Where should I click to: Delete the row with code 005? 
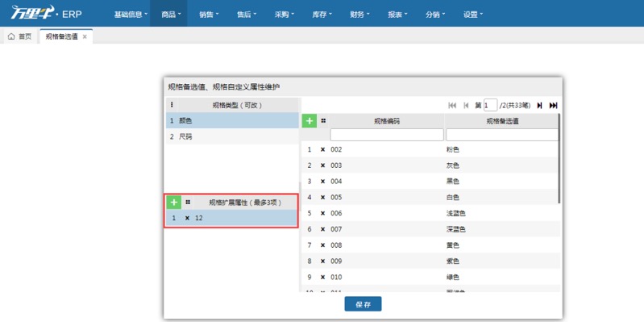pos(322,198)
